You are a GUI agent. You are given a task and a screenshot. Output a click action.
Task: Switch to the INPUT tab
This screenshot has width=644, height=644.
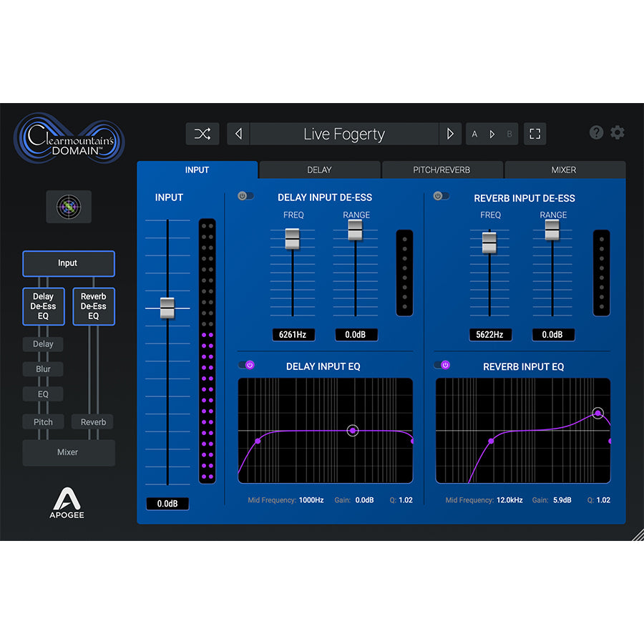pos(197,170)
